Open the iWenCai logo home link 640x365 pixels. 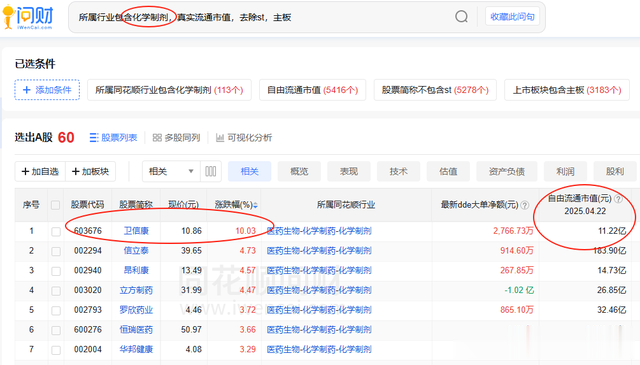pyautogui.click(x=28, y=17)
